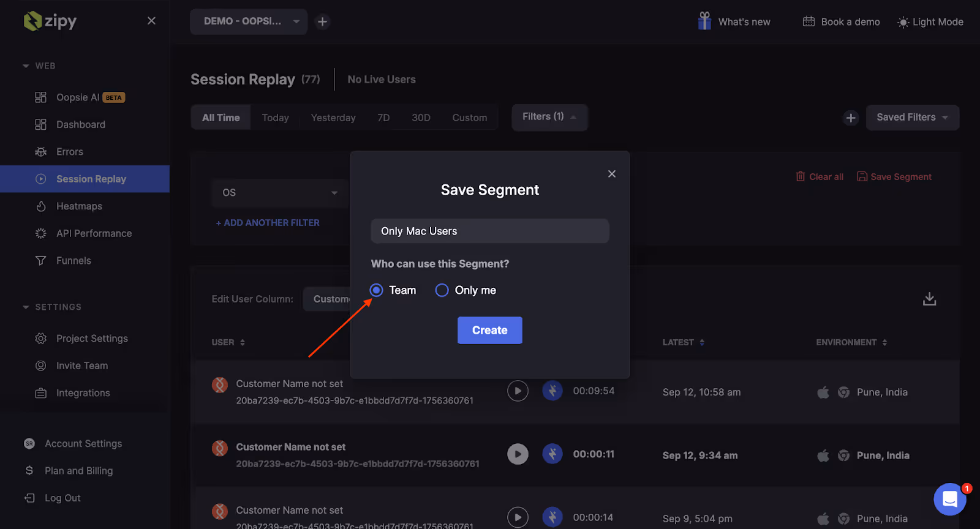
Task: Click the Session Replay sidebar item
Action: [x=85, y=179]
